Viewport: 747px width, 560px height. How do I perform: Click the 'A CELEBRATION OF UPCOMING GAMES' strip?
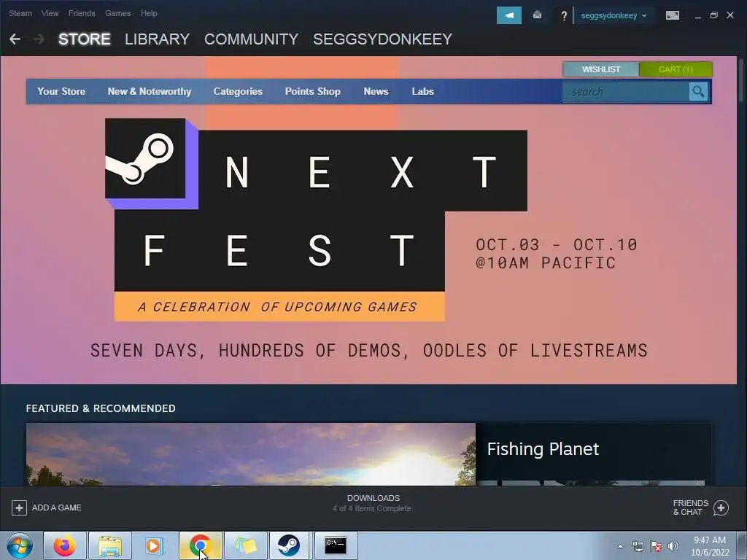pos(279,306)
